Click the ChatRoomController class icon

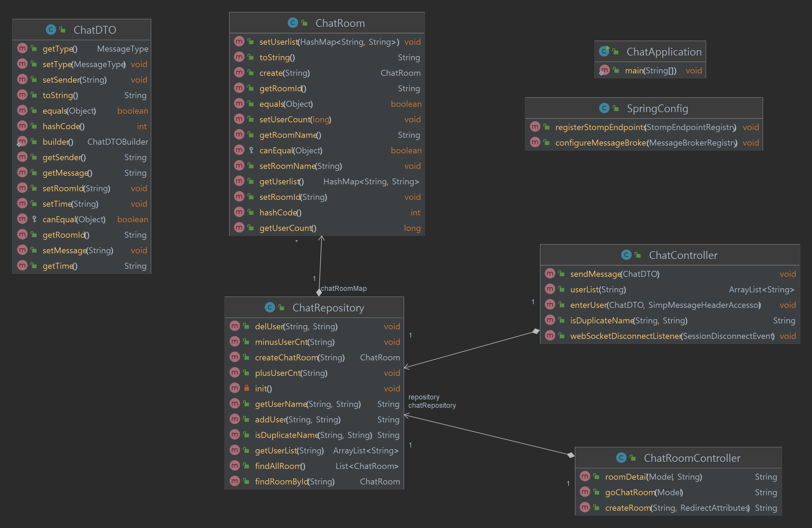[621, 458]
